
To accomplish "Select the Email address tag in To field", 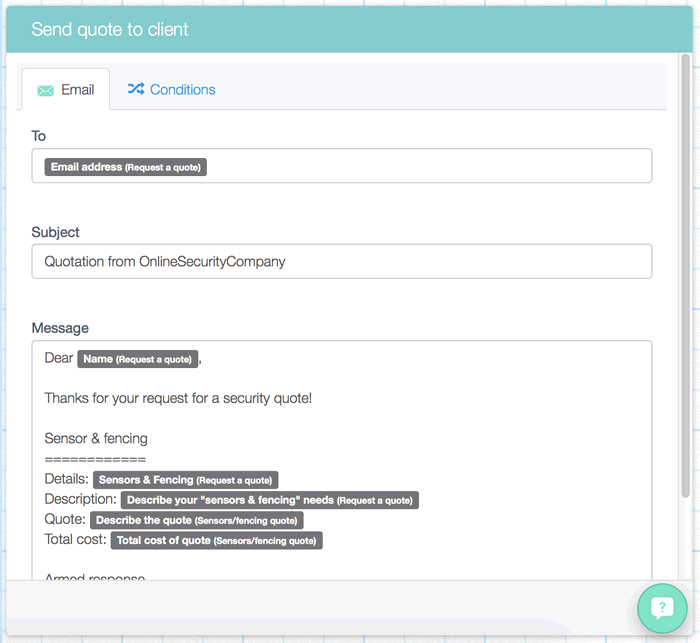I will tap(125, 167).
